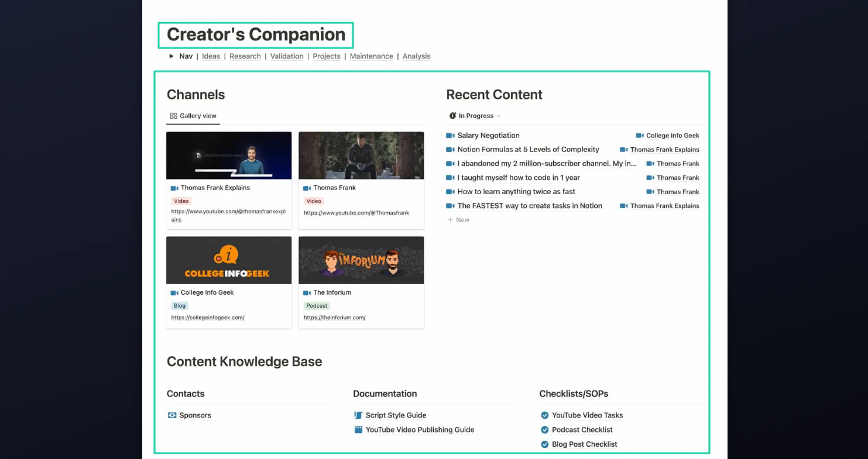The width and height of the screenshot is (868, 459).
Task: Click camera icon beside Notion Formulas row
Action: pos(450,150)
